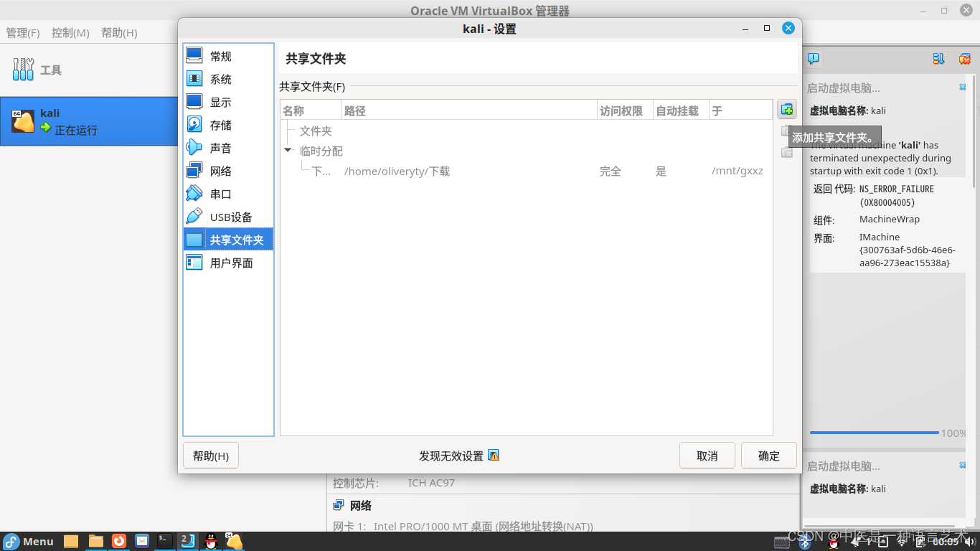Dismiss the second 启动虚拟电脑 notification
Viewport: 980px width, 551px height.
pos(963,465)
